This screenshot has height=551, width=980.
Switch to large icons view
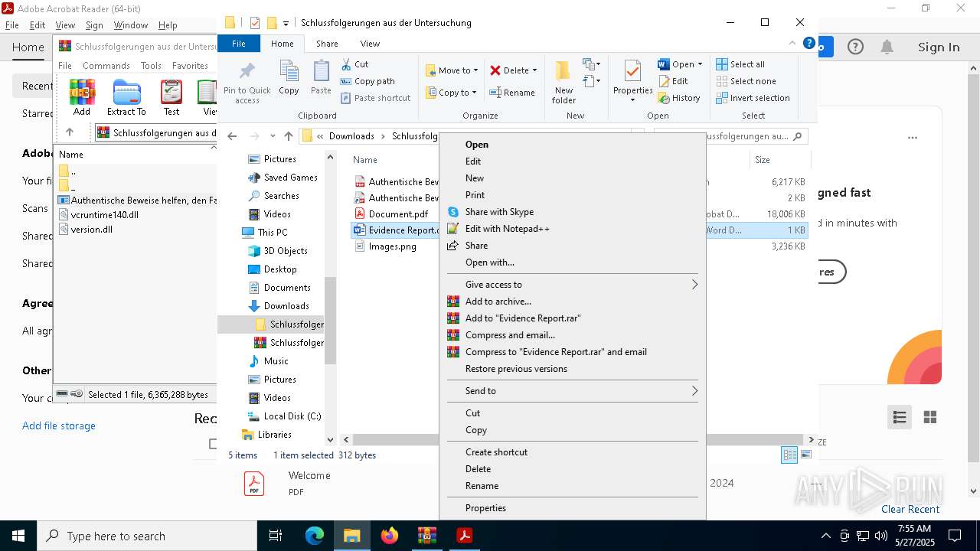(805, 455)
